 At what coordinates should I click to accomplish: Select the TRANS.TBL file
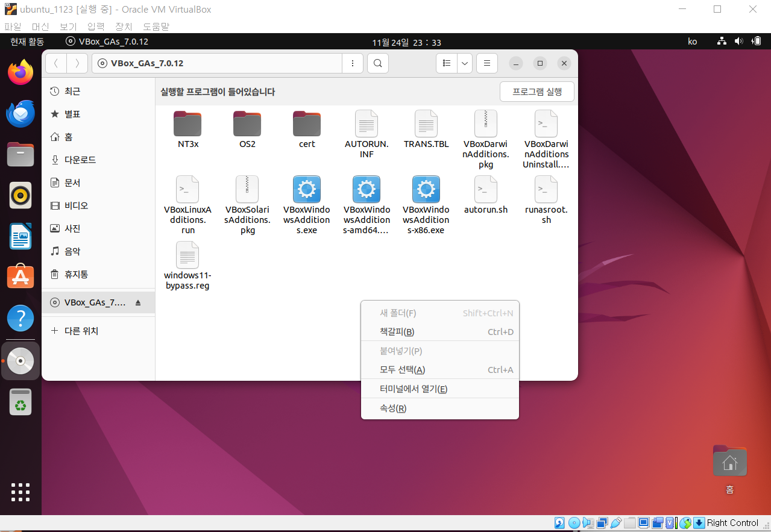pyautogui.click(x=426, y=130)
